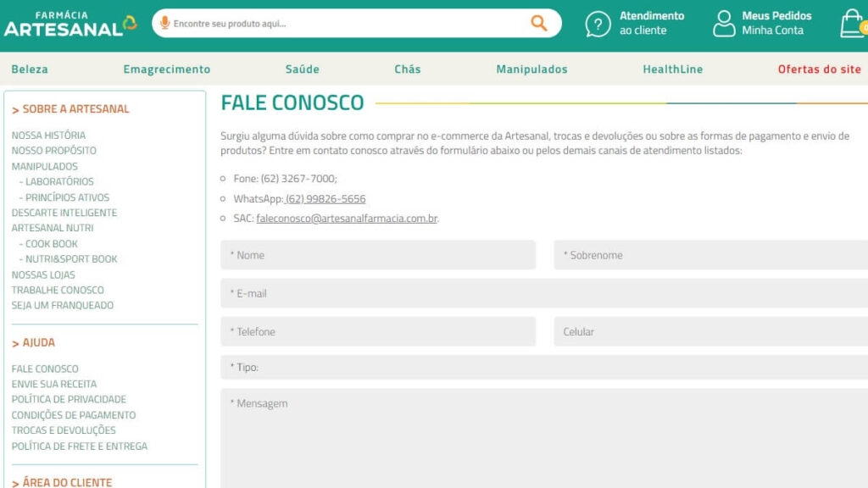This screenshot has width=868, height=488.
Task: Open the Envie sua Receita link
Action: [x=53, y=384]
